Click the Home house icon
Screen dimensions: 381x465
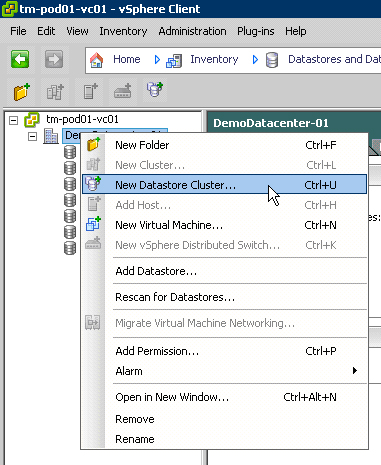coord(97,60)
